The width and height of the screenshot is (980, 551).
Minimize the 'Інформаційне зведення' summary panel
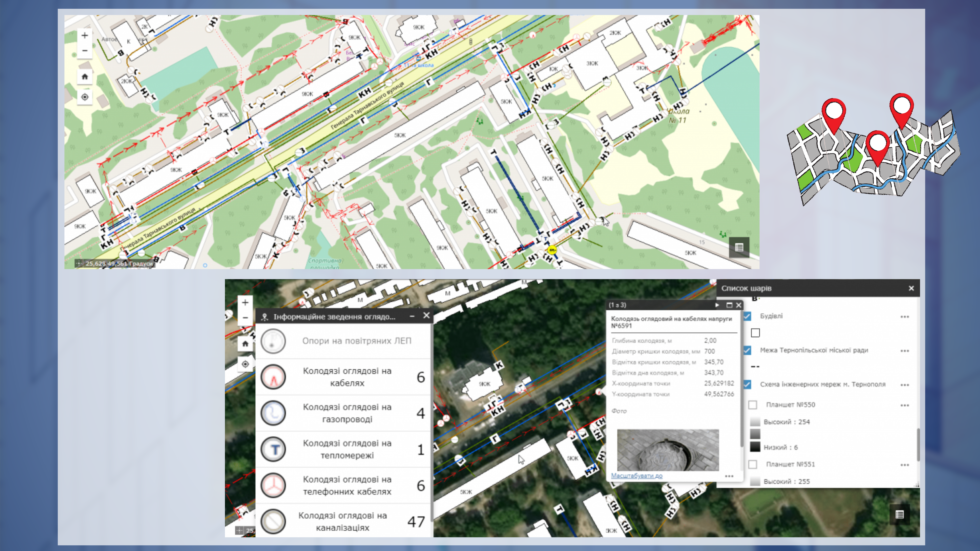click(x=412, y=316)
